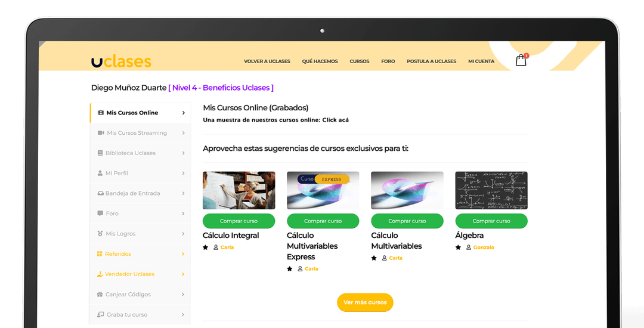The image size is (644, 328).
Task: Open POSTULA A UCLASES in navigation
Action: click(431, 61)
